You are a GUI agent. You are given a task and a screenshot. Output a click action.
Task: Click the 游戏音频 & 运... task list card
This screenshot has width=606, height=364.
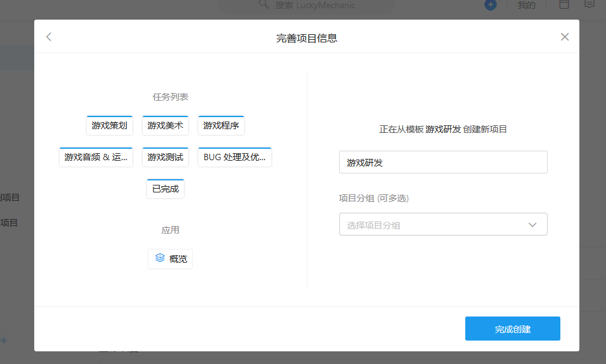pos(96,157)
